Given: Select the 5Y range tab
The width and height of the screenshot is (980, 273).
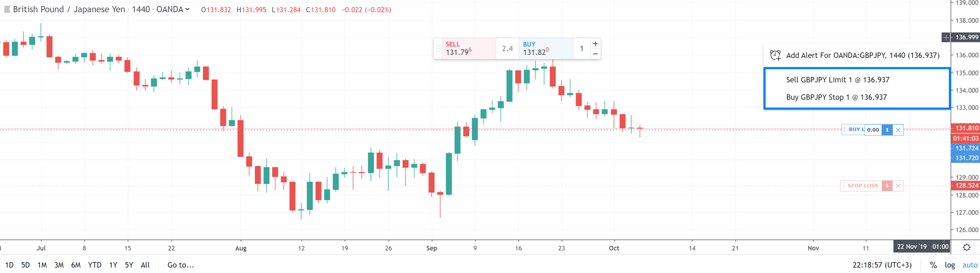Looking at the screenshot, I should click(x=129, y=265).
